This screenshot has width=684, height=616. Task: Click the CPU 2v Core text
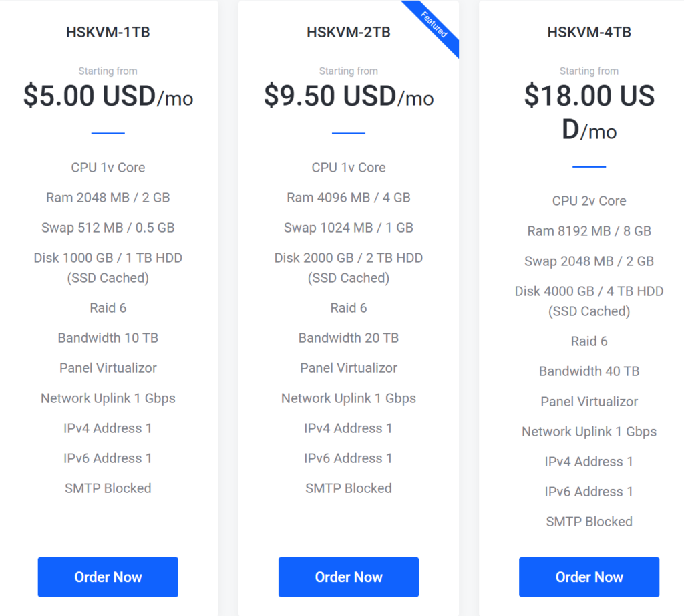589,201
